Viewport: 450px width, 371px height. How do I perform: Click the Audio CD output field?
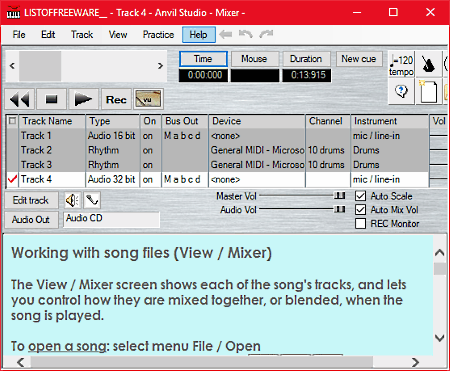click(x=112, y=220)
